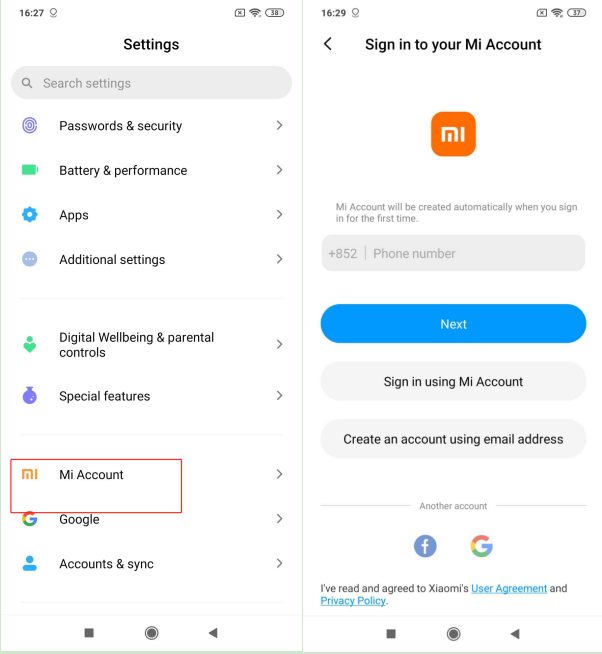Go back using the header arrow

[328, 44]
